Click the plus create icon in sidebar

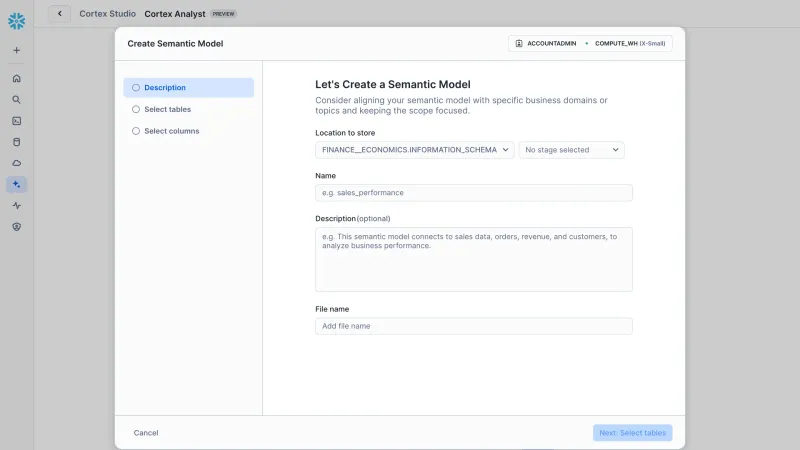(x=16, y=51)
